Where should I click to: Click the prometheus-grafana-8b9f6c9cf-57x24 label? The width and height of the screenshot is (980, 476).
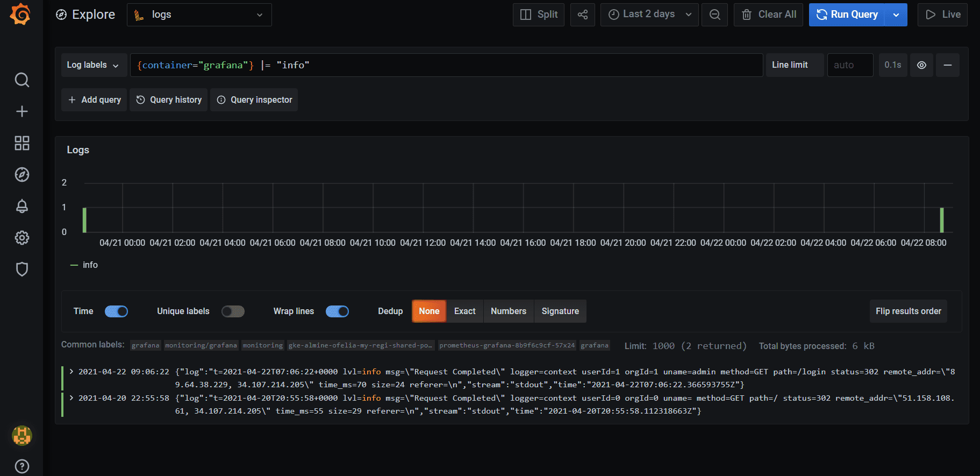[507, 345]
